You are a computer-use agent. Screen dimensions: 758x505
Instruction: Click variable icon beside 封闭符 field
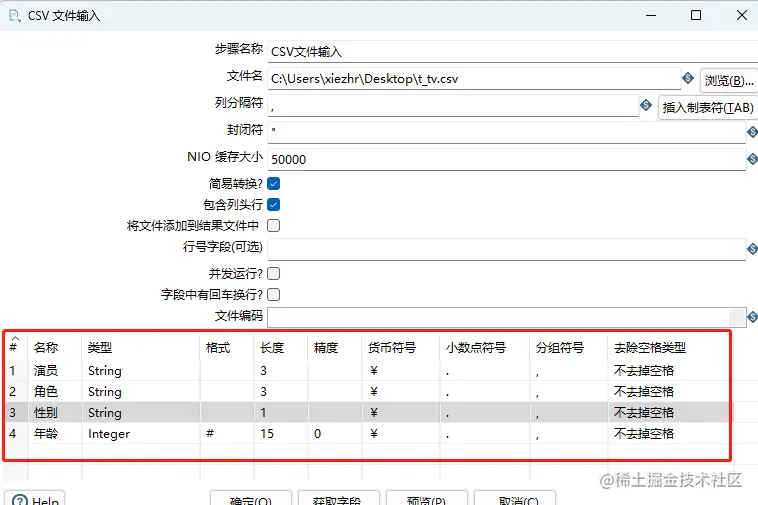[752, 132]
